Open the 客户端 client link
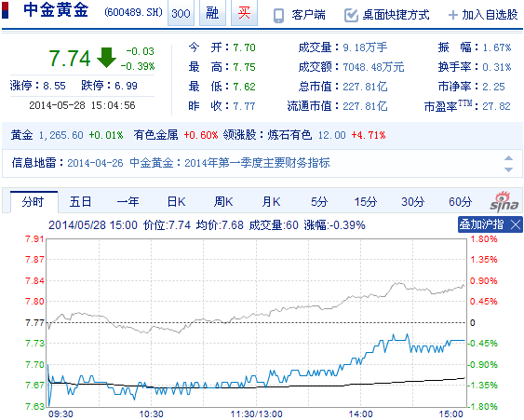 coord(308,16)
